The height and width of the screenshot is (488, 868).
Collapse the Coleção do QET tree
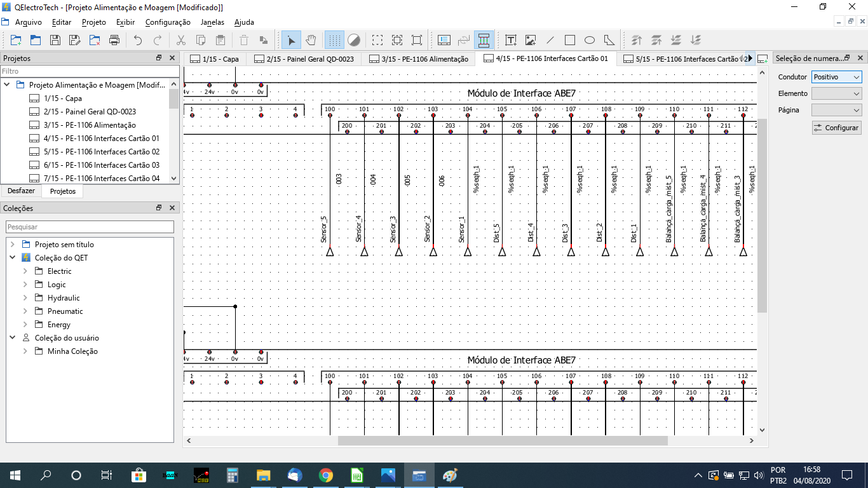pos(13,258)
